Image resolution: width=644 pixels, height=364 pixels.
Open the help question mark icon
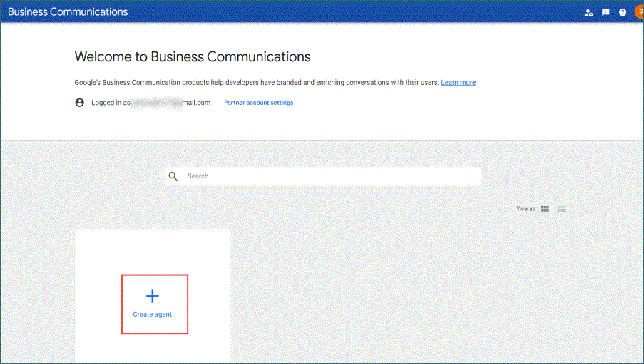(x=623, y=12)
